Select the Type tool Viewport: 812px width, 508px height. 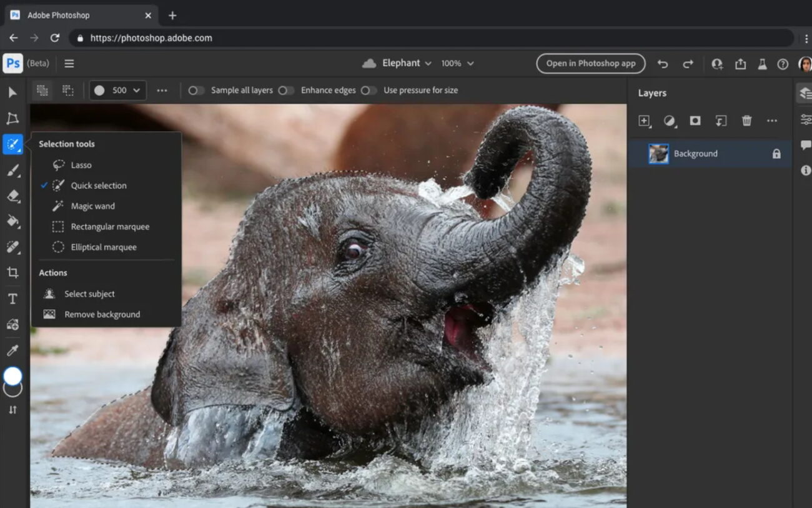tap(12, 299)
